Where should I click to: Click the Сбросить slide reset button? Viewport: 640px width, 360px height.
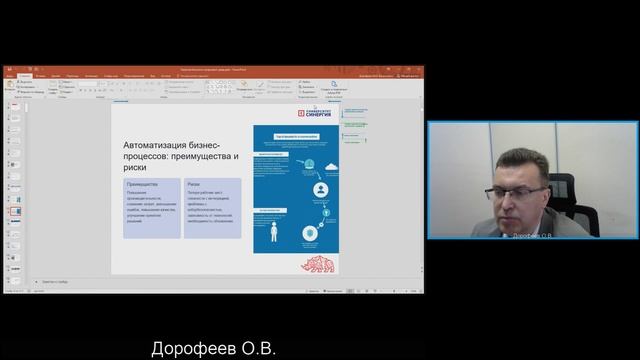click(x=67, y=87)
